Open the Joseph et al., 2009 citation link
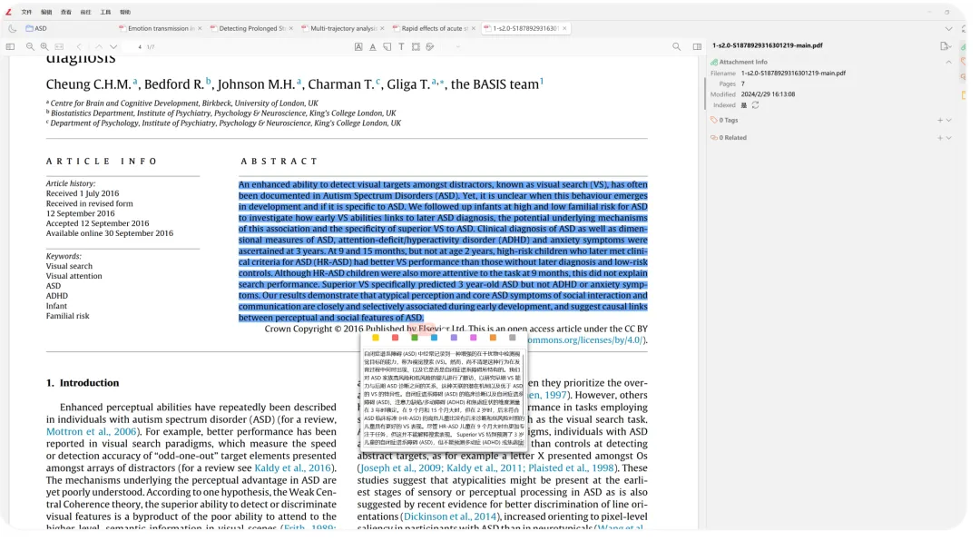The height and width of the screenshot is (541, 980). tap(399, 467)
